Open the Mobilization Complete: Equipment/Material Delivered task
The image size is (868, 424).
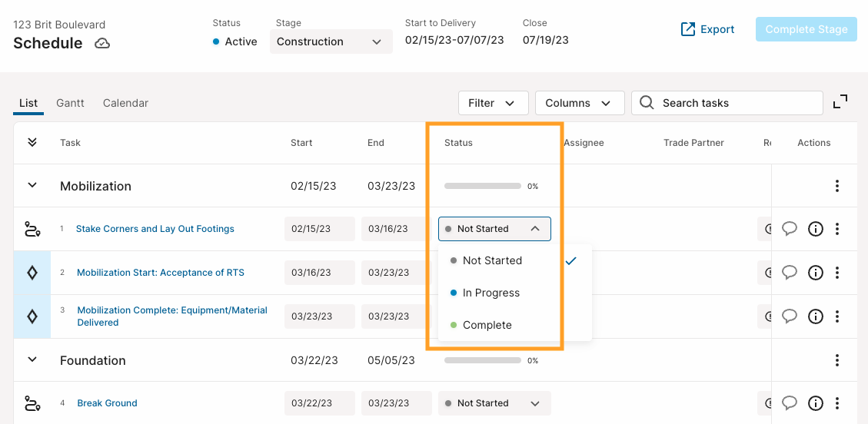click(x=172, y=316)
